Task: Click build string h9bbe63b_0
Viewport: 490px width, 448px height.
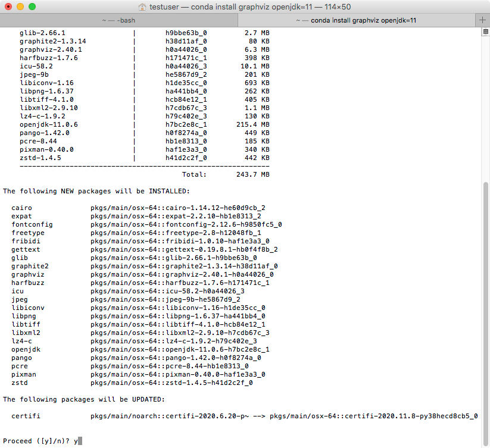Action: pyautogui.click(x=186, y=33)
